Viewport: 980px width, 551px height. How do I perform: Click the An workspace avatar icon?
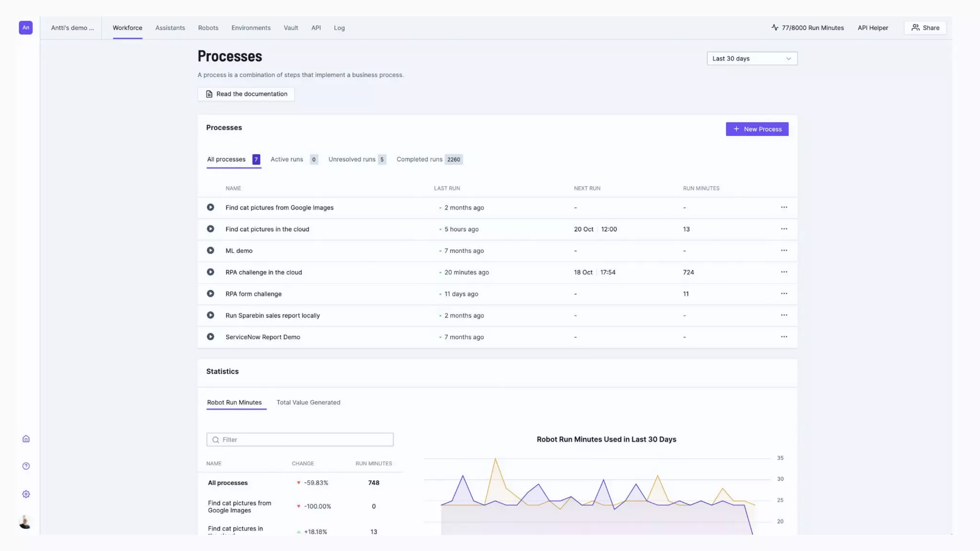tap(26, 28)
